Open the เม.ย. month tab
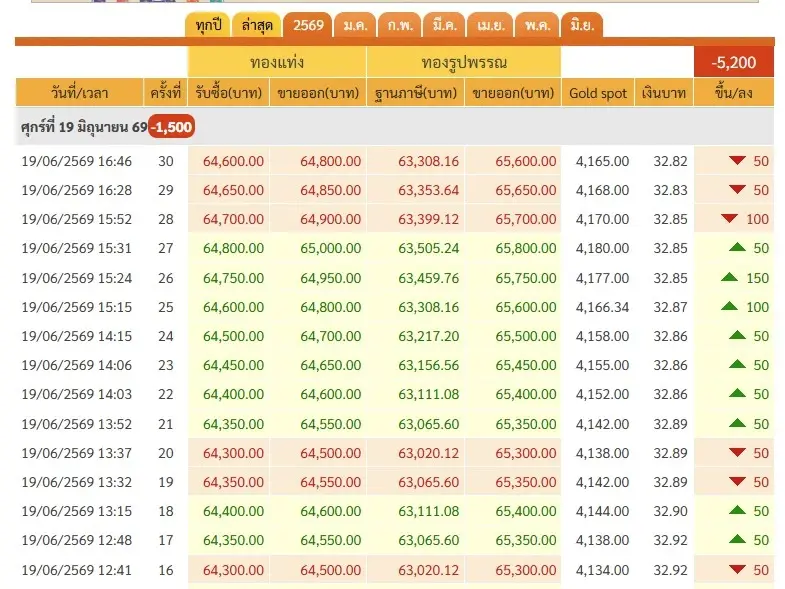This screenshot has width=785, height=589. 490,25
